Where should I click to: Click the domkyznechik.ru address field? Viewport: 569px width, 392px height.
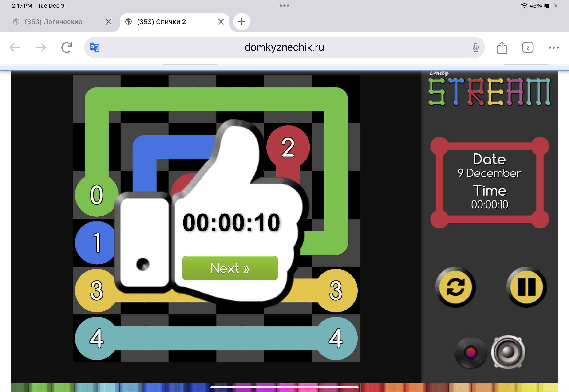click(284, 47)
